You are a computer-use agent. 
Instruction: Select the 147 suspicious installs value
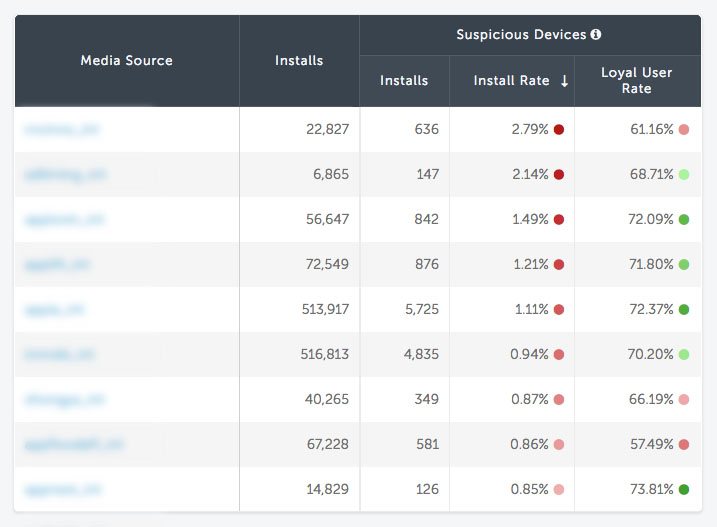pos(428,174)
